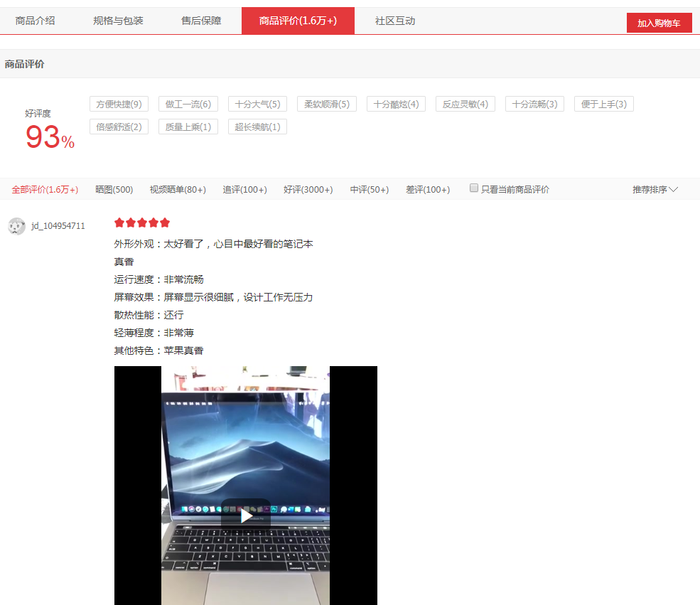Click the avatar of jd_104954711
Screen dimensions: 700x605
point(17,226)
